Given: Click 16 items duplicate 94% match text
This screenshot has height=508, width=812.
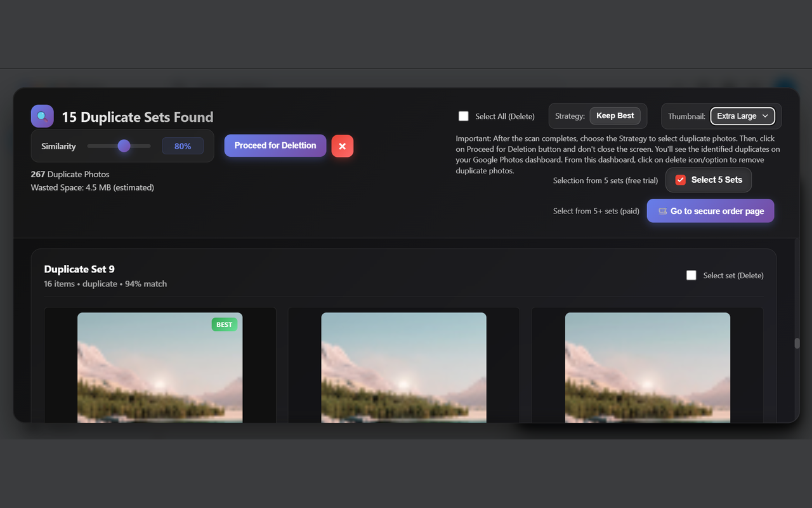Looking at the screenshot, I should 105,284.
